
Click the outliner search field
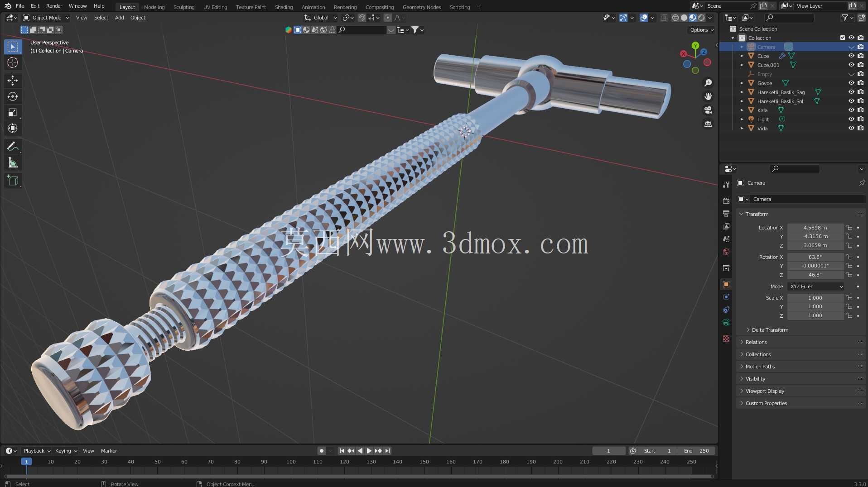789,18
